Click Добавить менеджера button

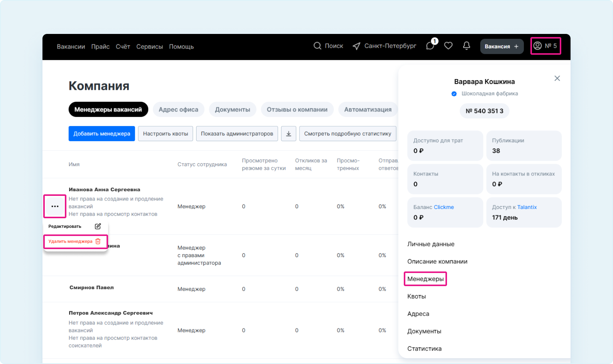coord(102,133)
